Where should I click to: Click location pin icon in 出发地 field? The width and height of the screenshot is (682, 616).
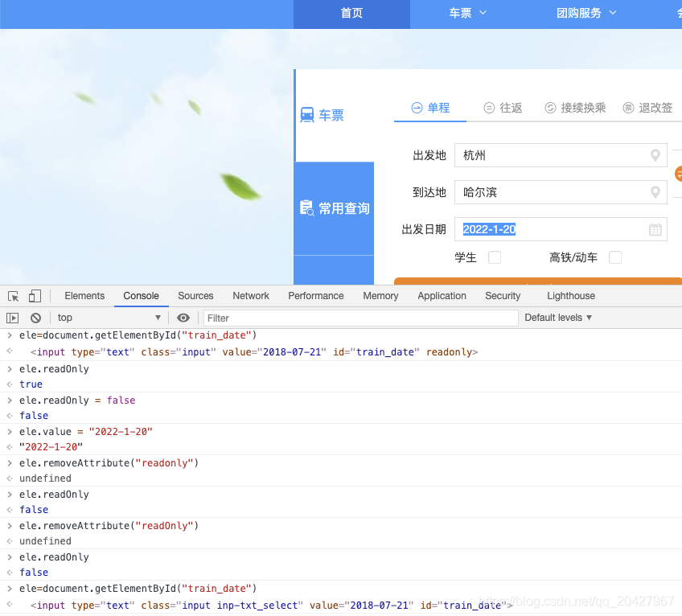point(655,155)
